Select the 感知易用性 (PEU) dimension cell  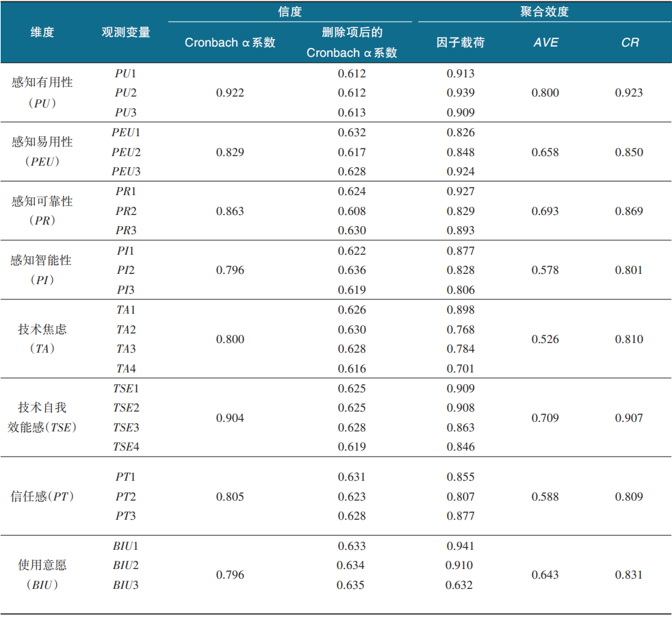point(42,151)
